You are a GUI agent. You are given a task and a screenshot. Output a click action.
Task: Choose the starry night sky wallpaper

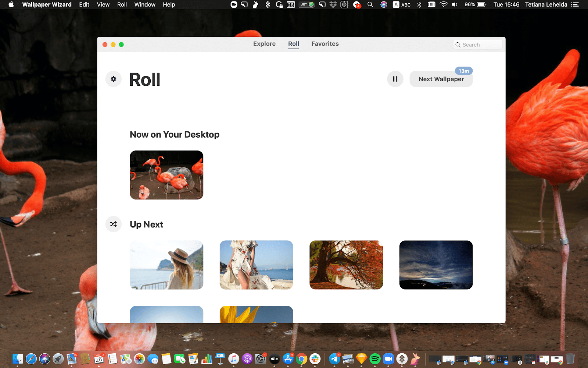point(436,265)
